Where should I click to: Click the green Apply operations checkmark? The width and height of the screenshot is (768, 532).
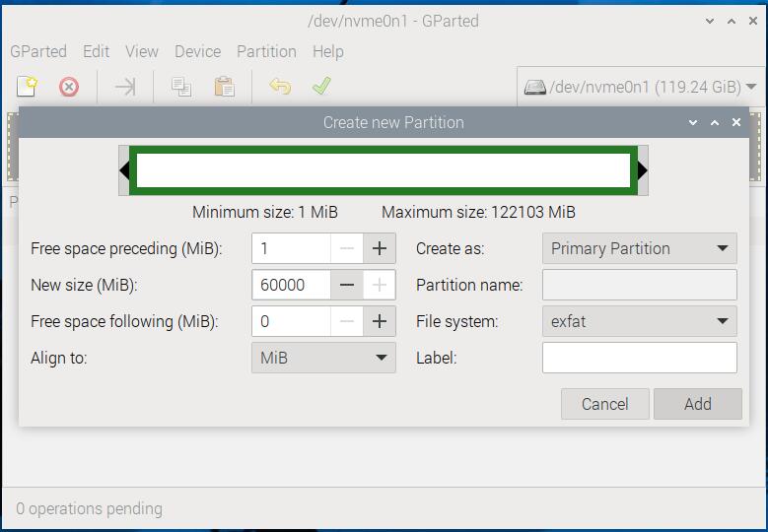click(x=321, y=86)
